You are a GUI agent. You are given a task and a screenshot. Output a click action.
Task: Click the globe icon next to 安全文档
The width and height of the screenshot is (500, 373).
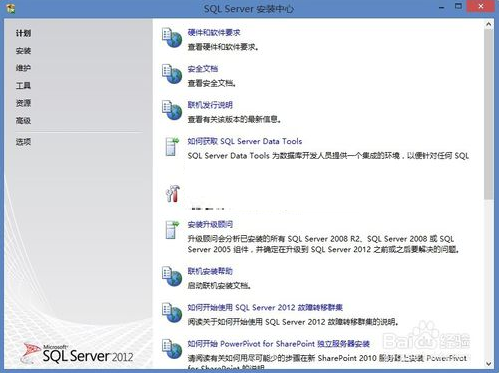point(172,74)
